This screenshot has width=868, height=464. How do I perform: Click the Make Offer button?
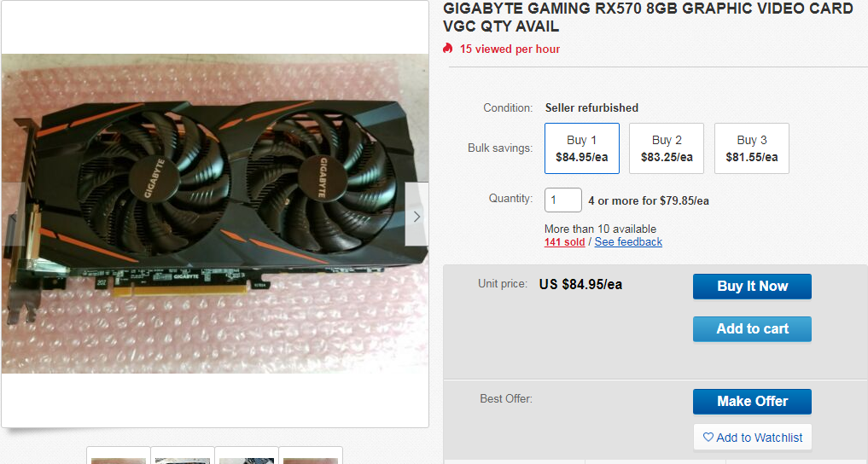coord(752,402)
